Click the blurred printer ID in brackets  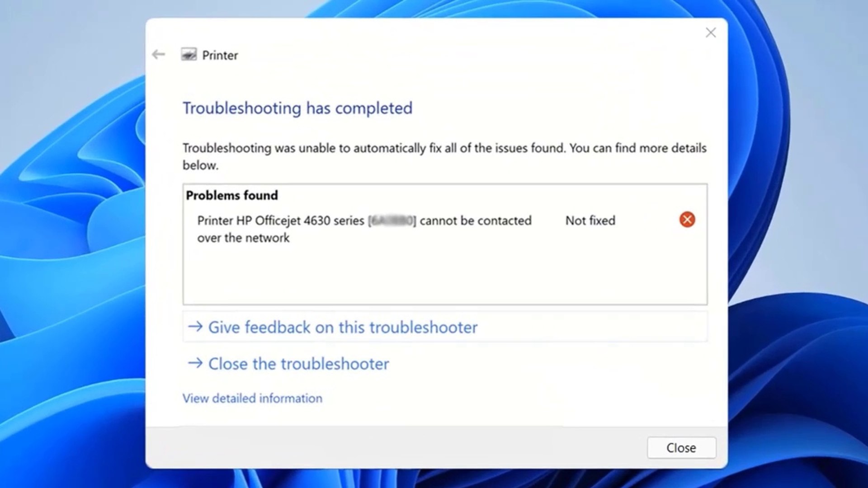tap(392, 221)
